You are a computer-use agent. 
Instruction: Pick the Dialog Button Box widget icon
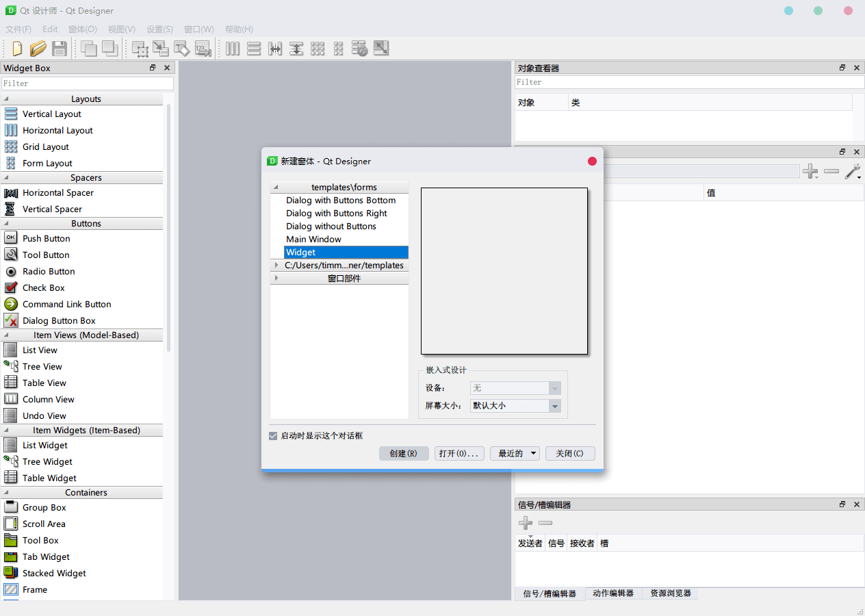click(x=11, y=320)
